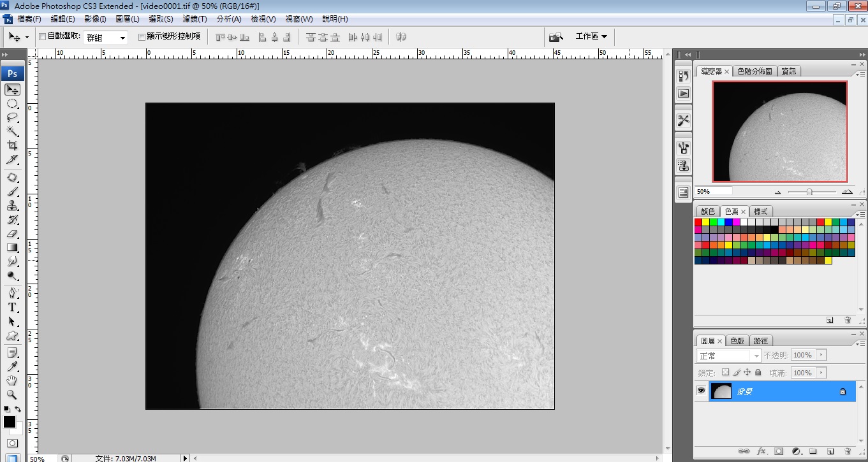The width and height of the screenshot is (868, 462).
Task: Pick the Lasso tool
Action: point(12,117)
